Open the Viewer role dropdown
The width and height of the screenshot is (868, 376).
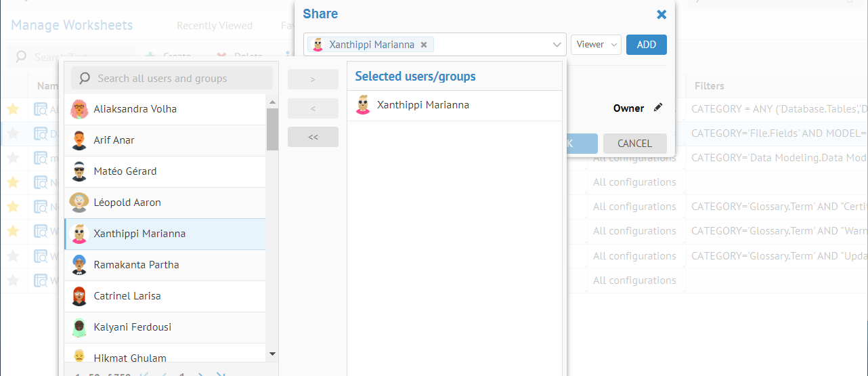(x=596, y=45)
